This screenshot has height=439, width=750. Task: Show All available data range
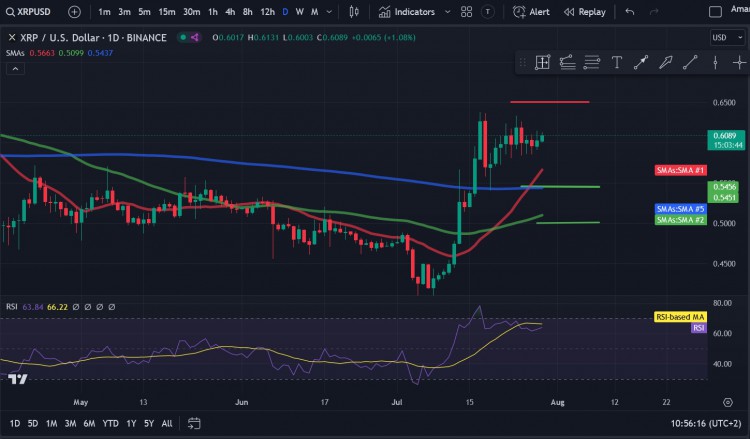[x=167, y=423]
